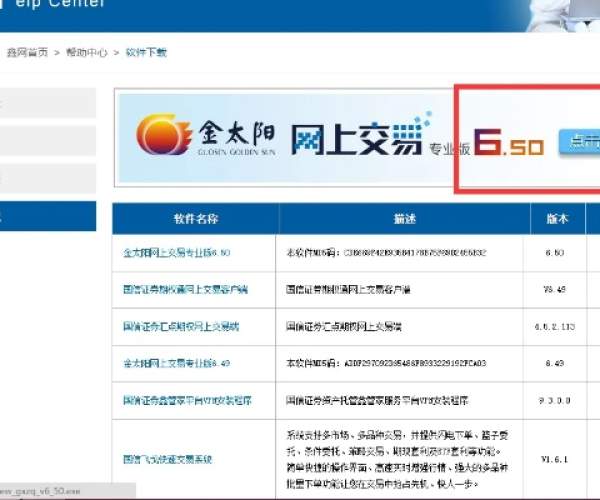This screenshot has height=500, width=600.
Task: Click the MD5 description of version 6.49
Action: pyautogui.click(x=386, y=363)
